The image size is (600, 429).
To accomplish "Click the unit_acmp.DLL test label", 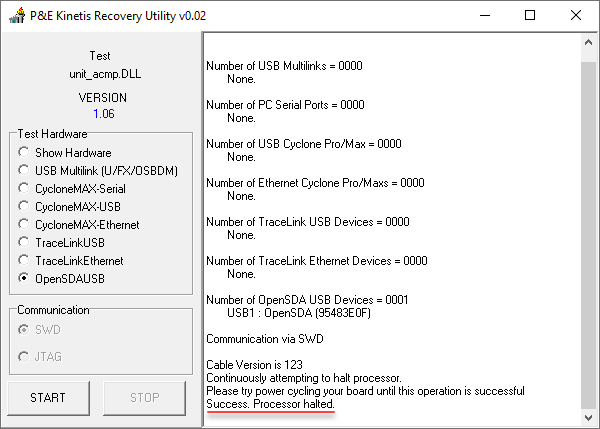I will pyautogui.click(x=103, y=74).
